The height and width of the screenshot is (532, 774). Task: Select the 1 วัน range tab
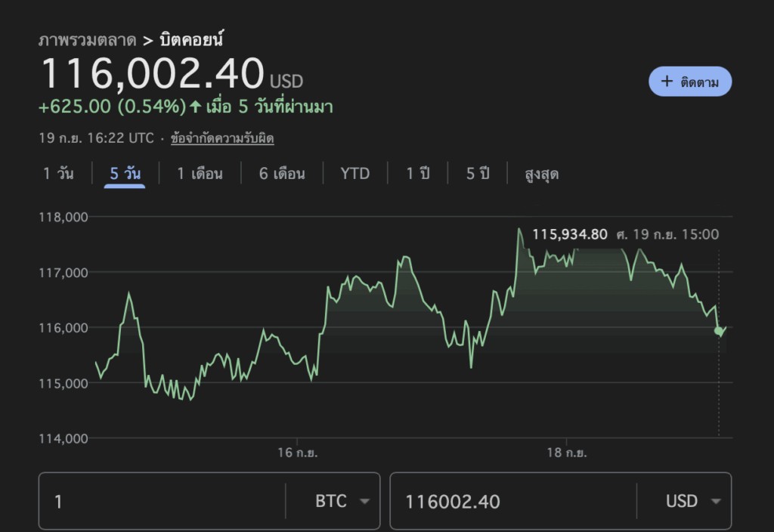pyautogui.click(x=58, y=174)
